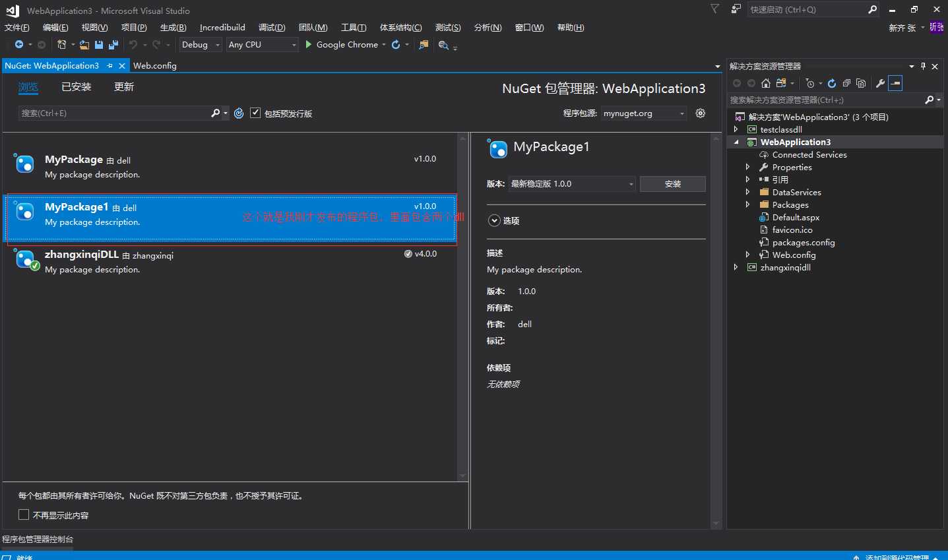This screenshot has height=560, width=948.
Task: Click the Pending Changes Filter clock icon
Action: click(810, 83)
